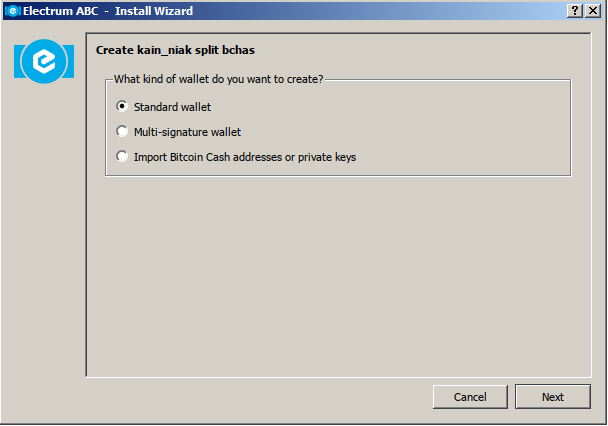Click the "What kind of wallet" group title

[x=218, y=79]
